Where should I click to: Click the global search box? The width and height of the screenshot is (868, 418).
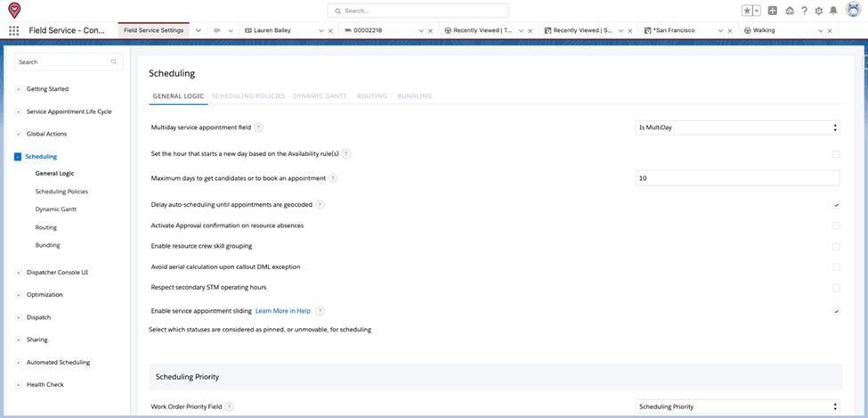click(x=418, y=11)
